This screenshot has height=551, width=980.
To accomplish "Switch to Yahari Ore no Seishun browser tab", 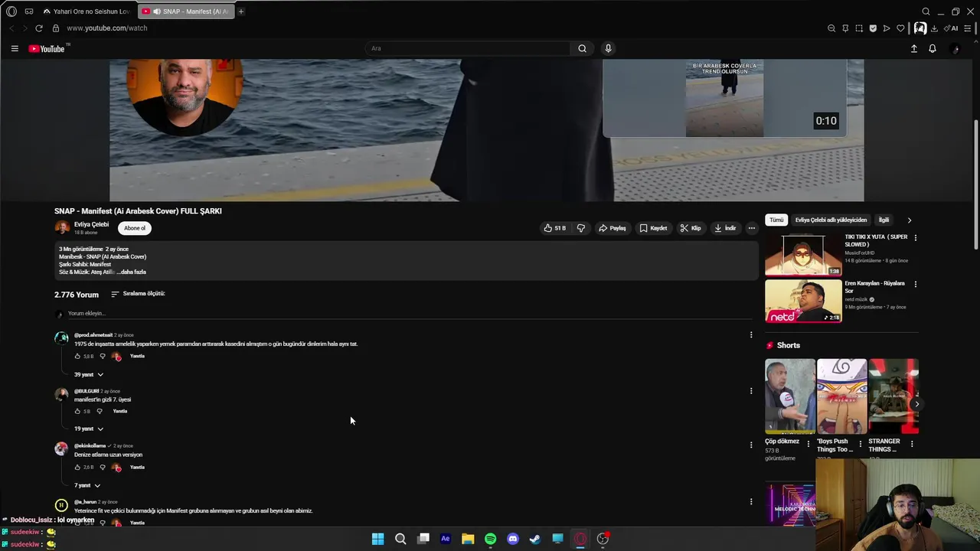I will [x=86, y=11].
